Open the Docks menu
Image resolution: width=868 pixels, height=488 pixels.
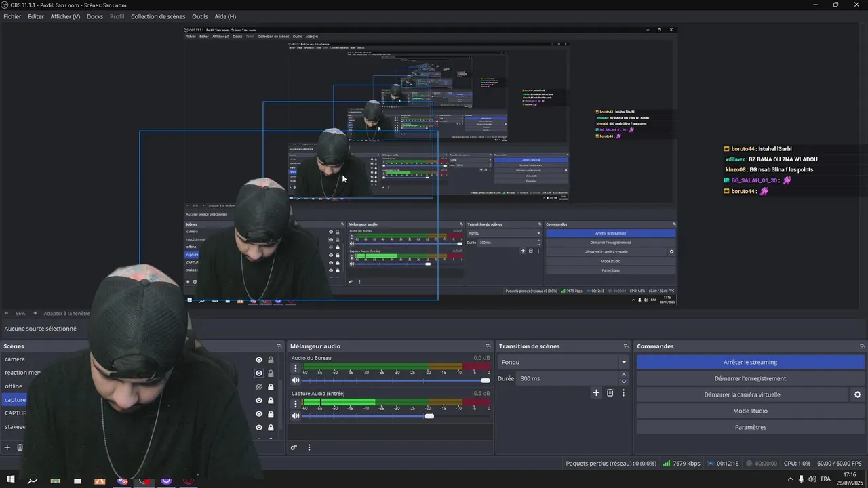[95, 16]
